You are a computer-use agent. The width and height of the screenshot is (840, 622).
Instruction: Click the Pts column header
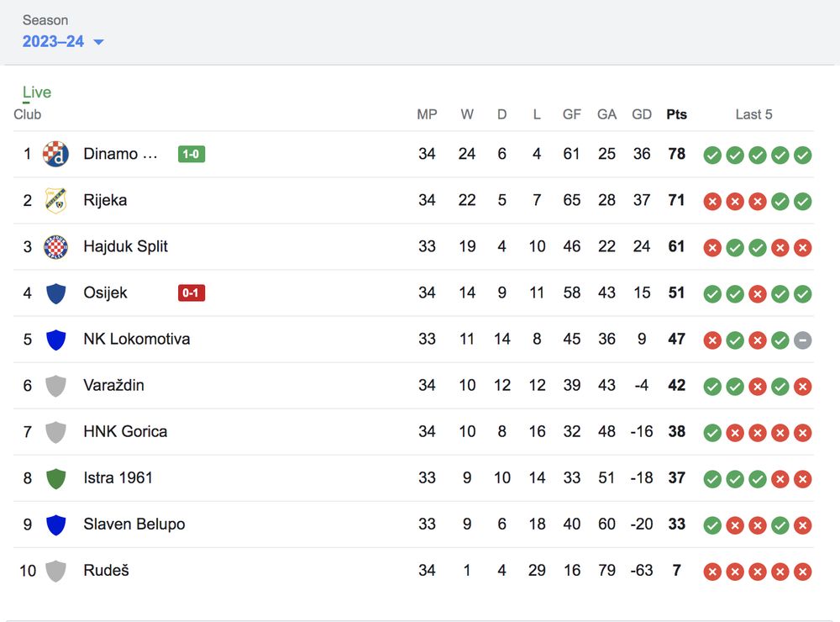pyautogui.click(x=676, y=114)
